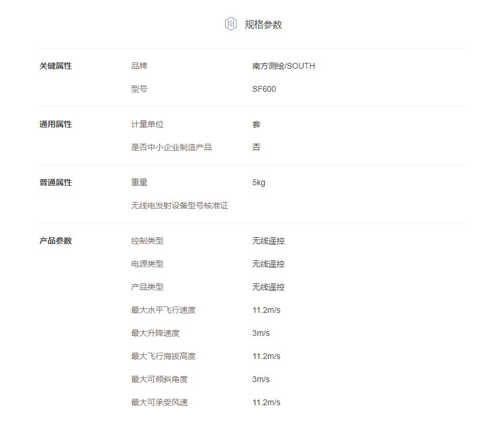This screenshot has width=504, height=430.
Task: Click the brand value 南方测绘/SOUTH
Action: point(283,66)
